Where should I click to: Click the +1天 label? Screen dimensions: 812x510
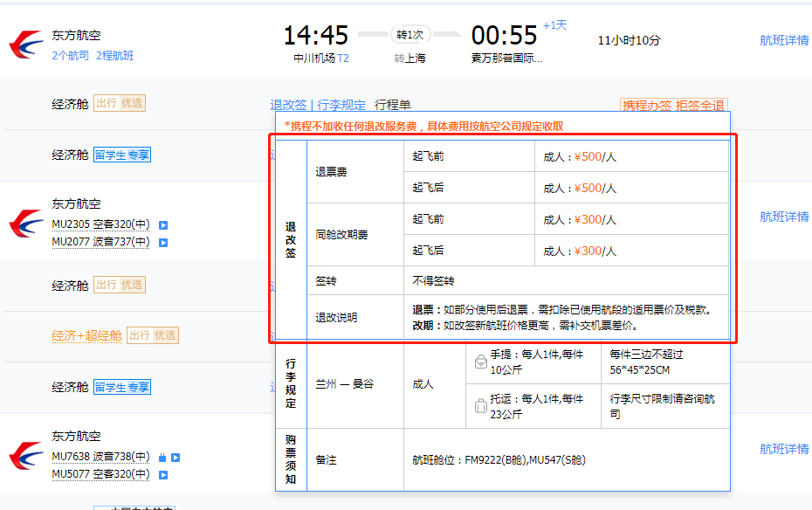click(554, 24)
